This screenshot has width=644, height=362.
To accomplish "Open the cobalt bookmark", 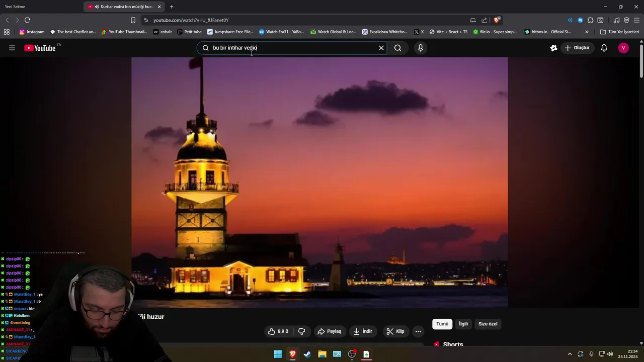I will pos(163,32).
